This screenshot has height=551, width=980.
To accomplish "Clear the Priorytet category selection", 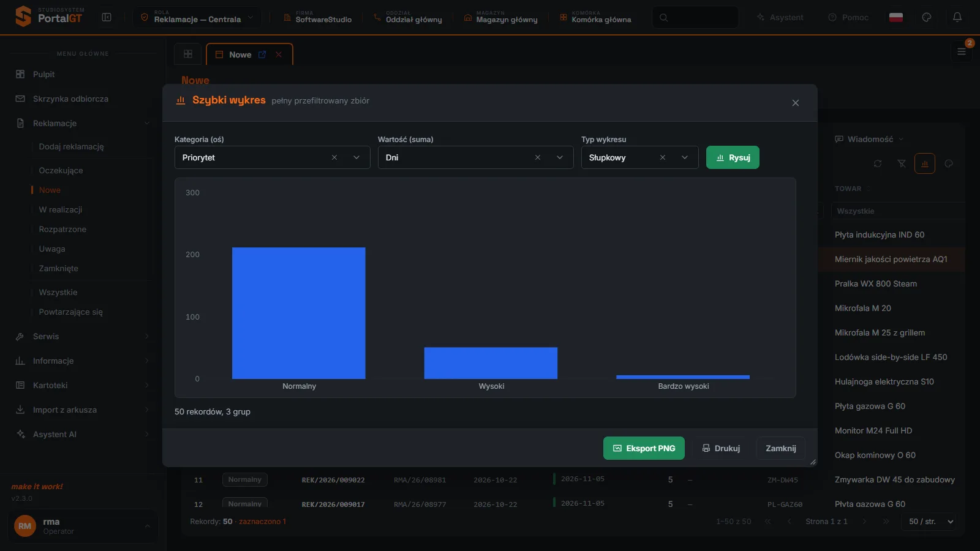I will coord(334,157).
